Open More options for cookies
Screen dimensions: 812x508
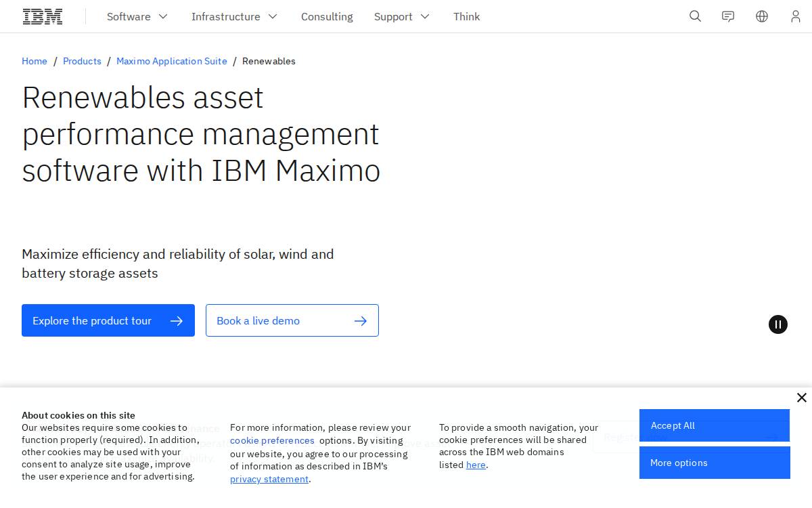click(715, 463)
